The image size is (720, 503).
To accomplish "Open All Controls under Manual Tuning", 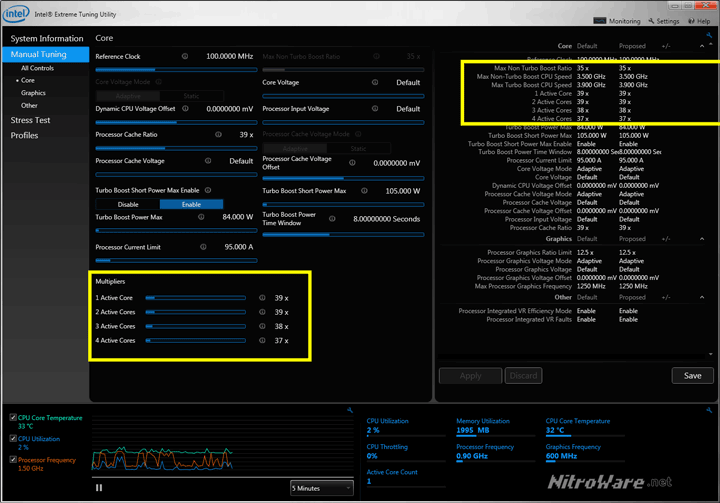I will [x=37, y=68].
